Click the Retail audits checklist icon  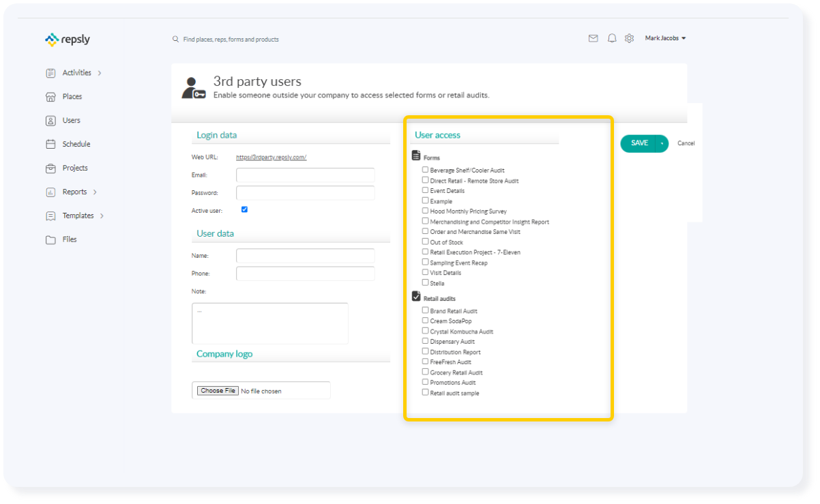pyautogui.click(x=416, y=297)
